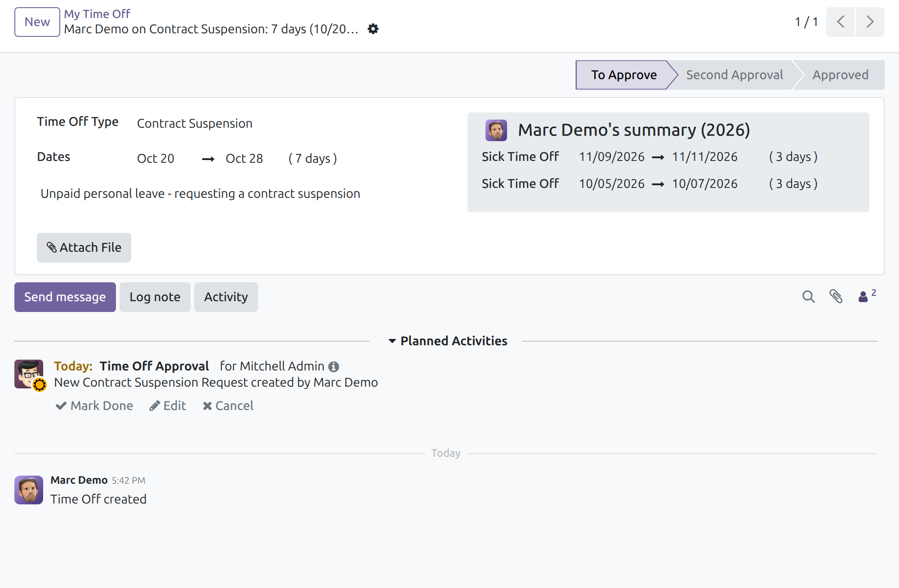Select the Second Approval status stage
This screenshot has height=588, width=899.
[734, 75]
